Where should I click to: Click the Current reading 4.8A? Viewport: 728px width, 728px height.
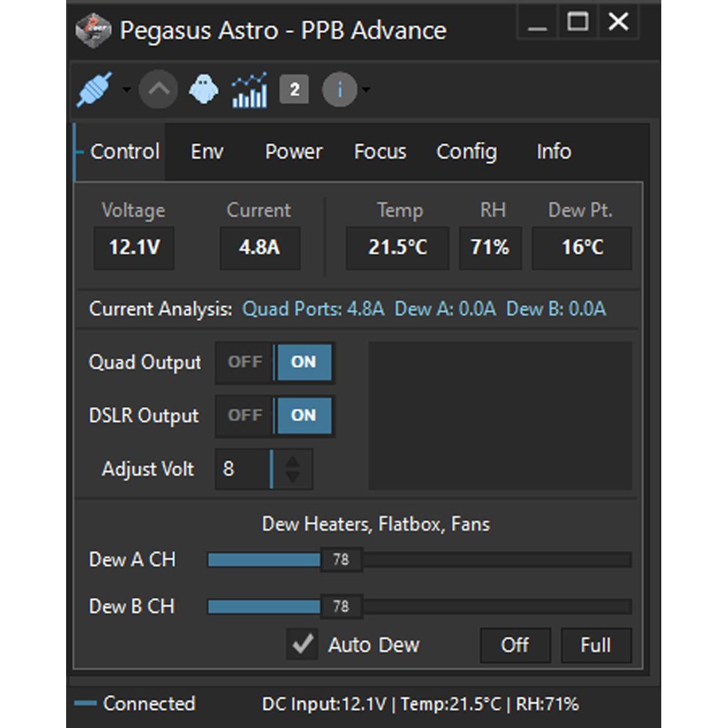click(260, 248)
